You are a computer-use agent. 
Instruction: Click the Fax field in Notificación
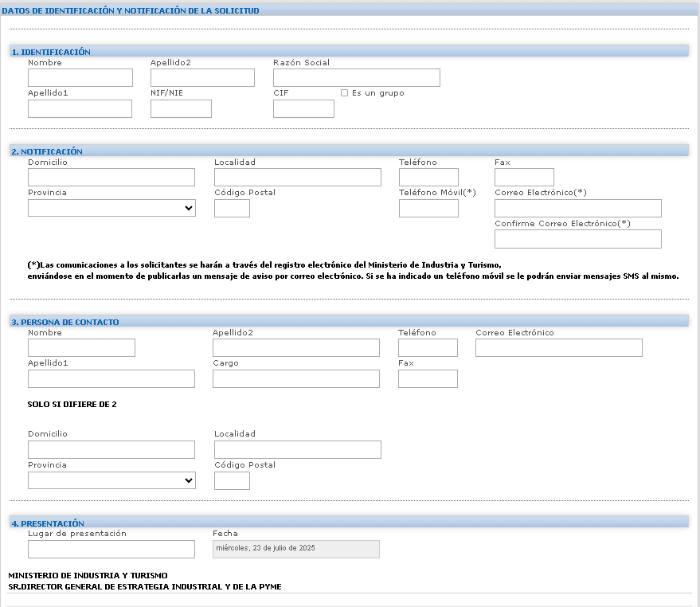(x=524, y=177)
